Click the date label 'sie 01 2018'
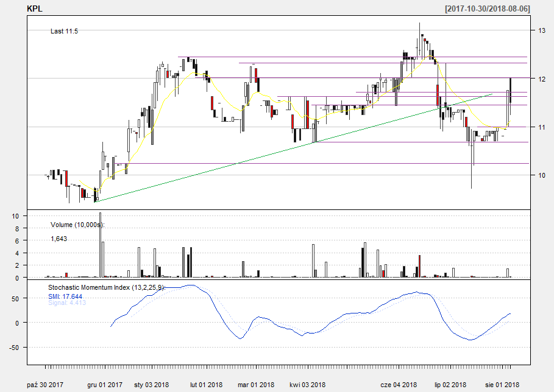Screen dimensions: 554x392 (502, 385)
